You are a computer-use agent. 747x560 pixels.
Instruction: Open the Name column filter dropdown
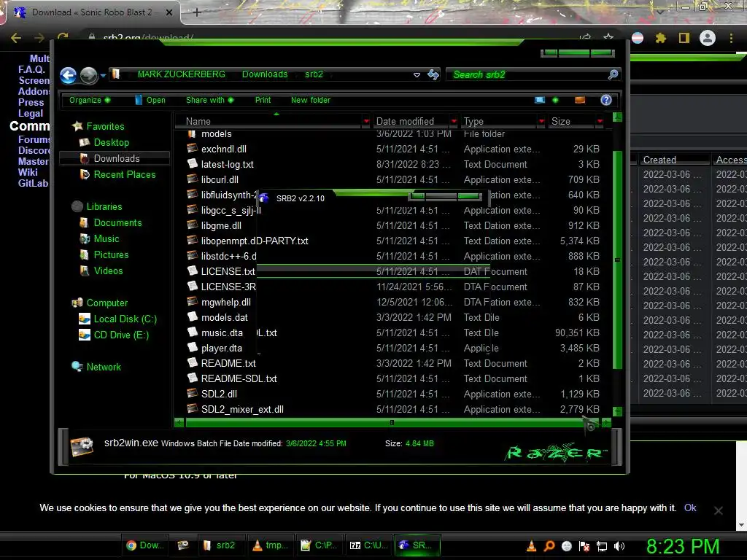pos(366,122)
